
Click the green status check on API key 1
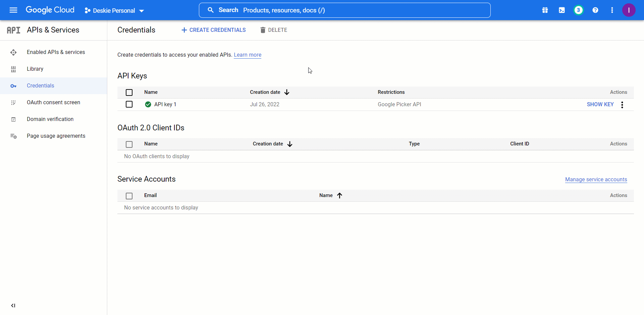coord(148,104)
